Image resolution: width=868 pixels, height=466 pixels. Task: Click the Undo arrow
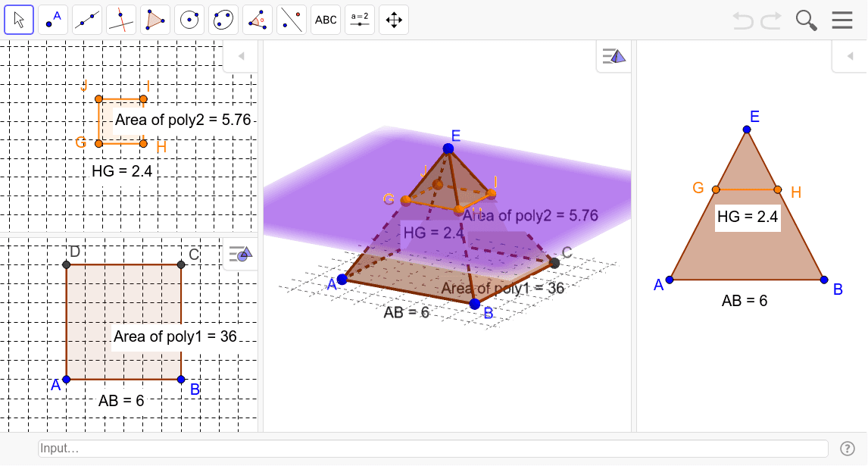click(x=743, y=20)
